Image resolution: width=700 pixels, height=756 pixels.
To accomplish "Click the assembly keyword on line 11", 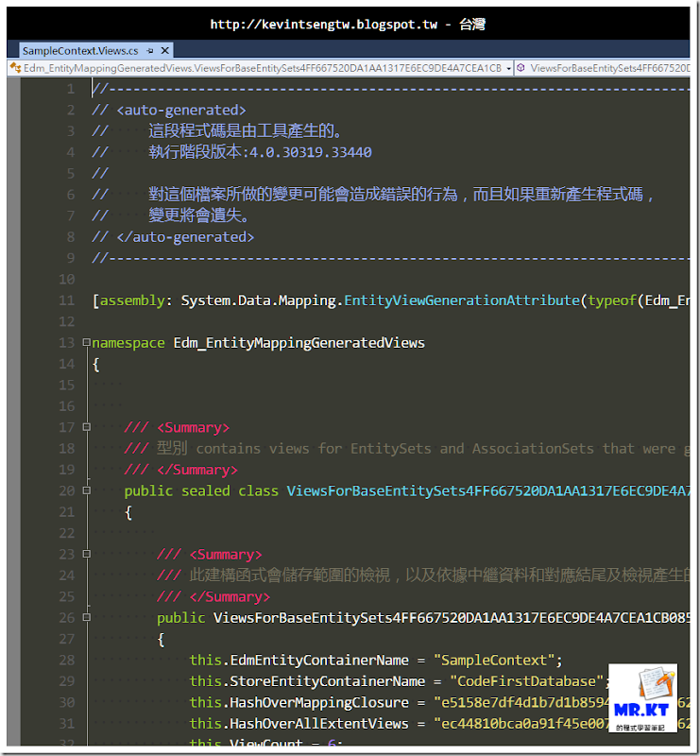I will point(132,301).
